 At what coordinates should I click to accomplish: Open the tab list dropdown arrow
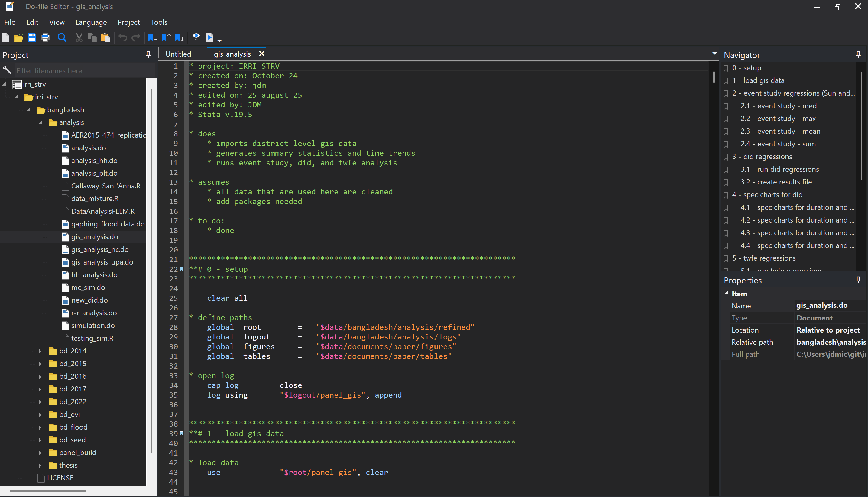[x=714, y=54]
